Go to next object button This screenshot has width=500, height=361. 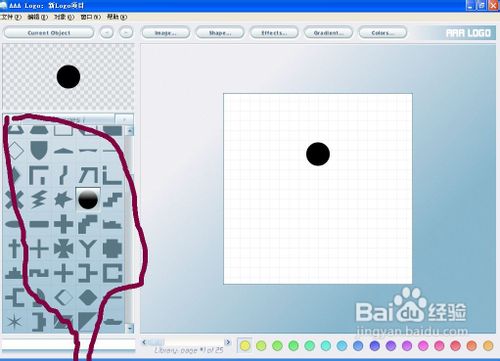coord(126,33)
